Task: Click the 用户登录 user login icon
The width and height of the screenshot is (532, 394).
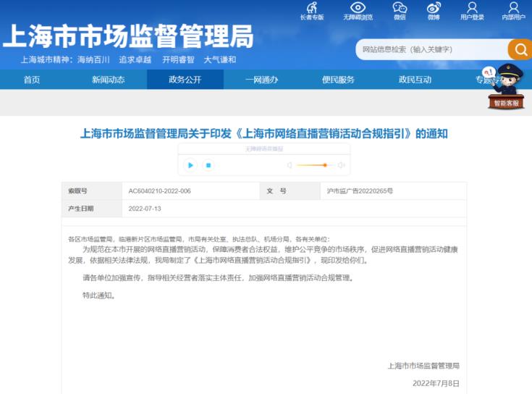Action: click(x=472, y=8)
